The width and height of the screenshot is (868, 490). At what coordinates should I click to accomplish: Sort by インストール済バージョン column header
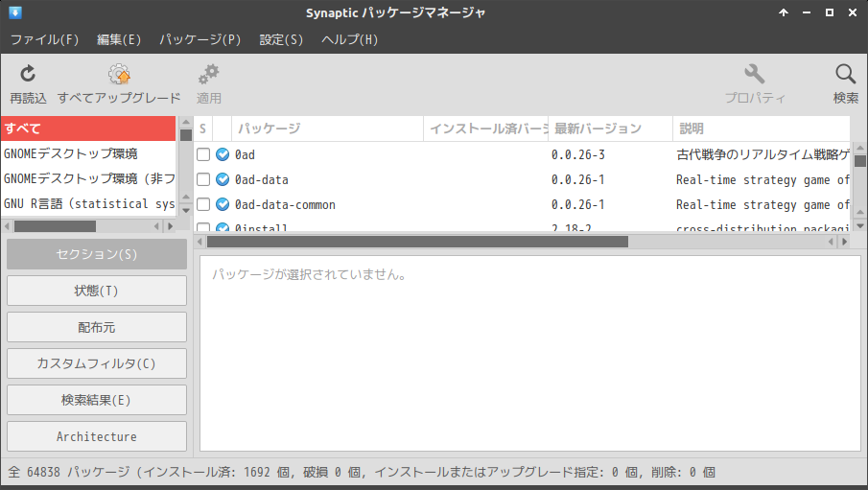pyautogui.click(x=486, y=128)
